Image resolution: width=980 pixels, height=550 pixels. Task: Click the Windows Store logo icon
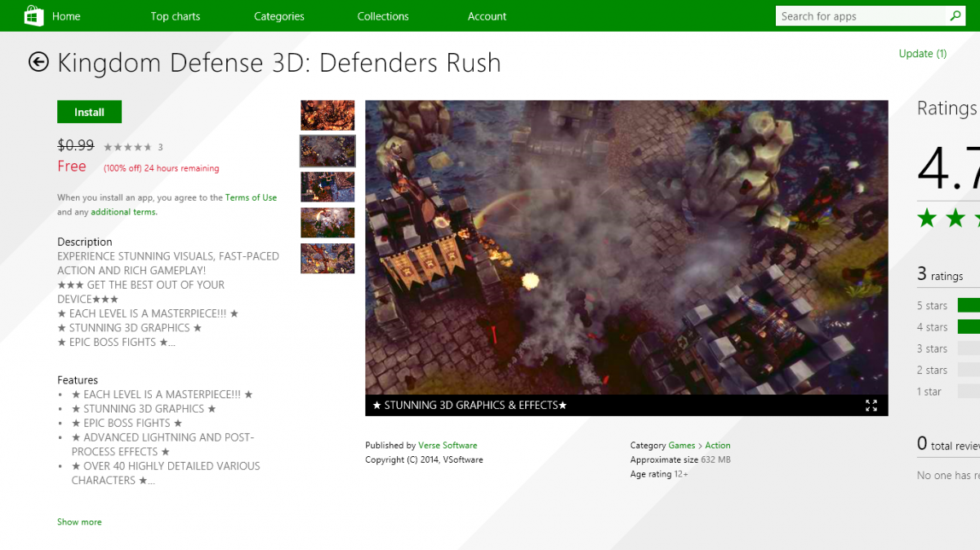point(33,16)
